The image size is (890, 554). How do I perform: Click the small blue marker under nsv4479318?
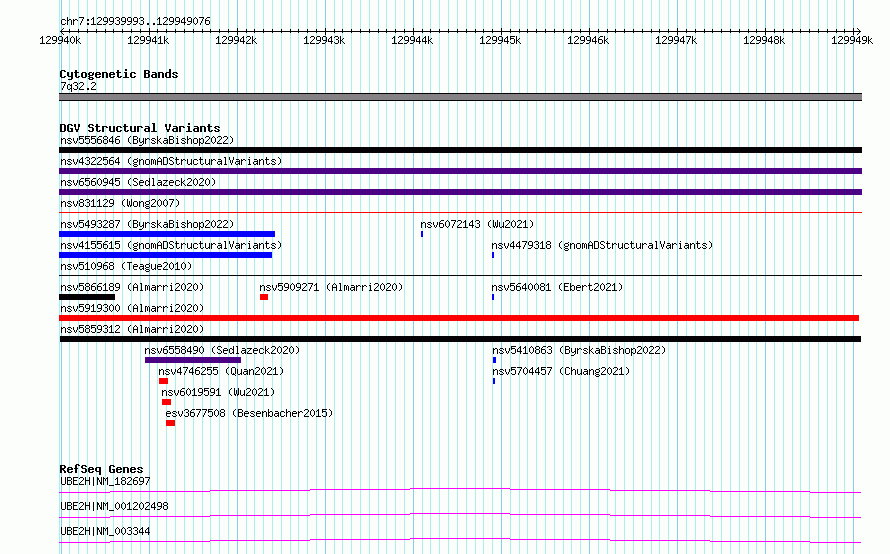point(493,255)
